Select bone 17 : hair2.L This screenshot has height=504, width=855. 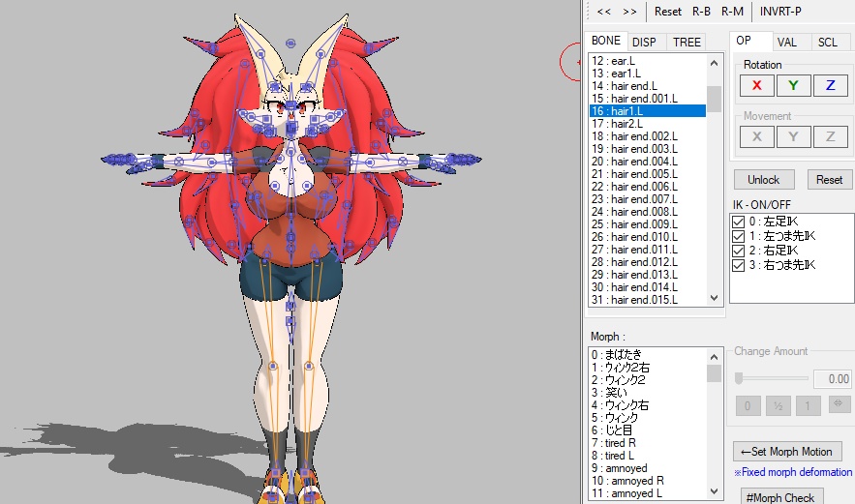click(648, 124)
